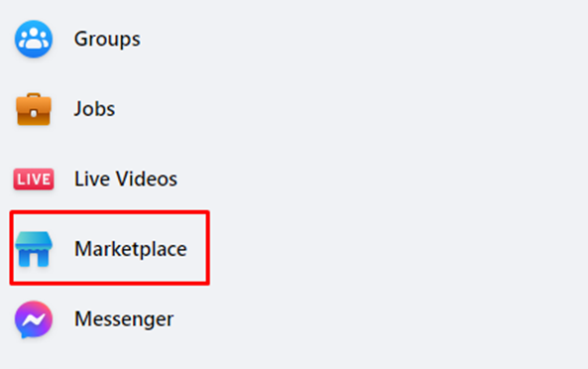Click the three-person silhouette in the Groups circle

pyautogui.click(x=34, y=39)
